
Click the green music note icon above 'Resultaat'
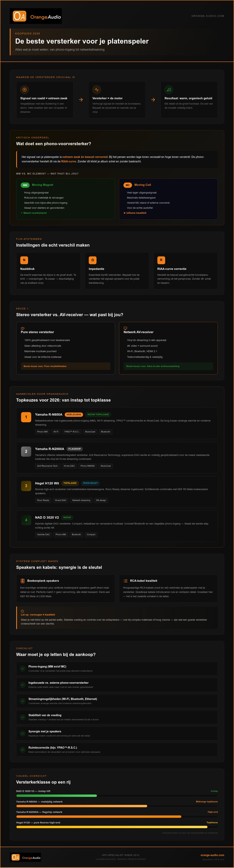click(169, 90)
